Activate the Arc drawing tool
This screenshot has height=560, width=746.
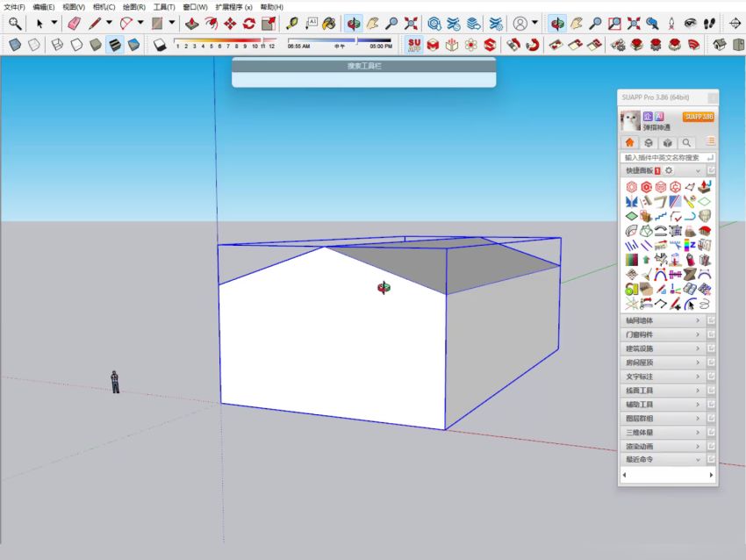click(126, 24)
